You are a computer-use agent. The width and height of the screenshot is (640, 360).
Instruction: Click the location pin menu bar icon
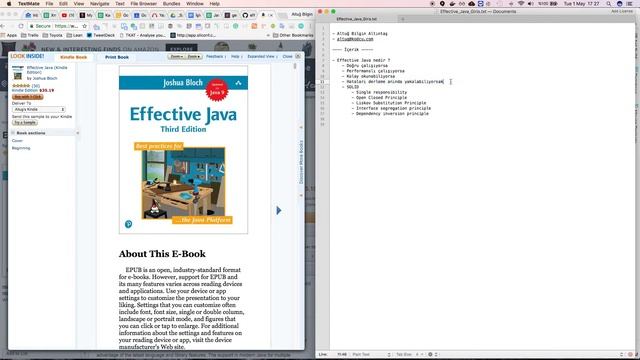[442, 4]
